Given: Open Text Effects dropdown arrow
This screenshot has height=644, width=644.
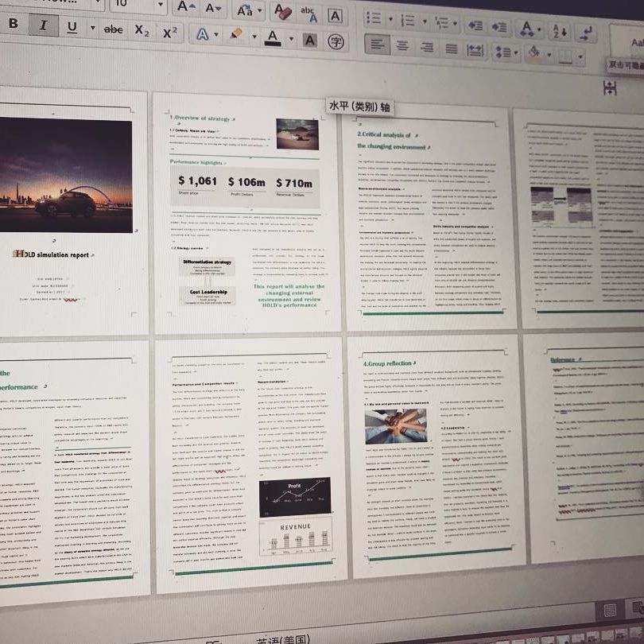Looking at the screenshot, I should (x=216, y=35).
